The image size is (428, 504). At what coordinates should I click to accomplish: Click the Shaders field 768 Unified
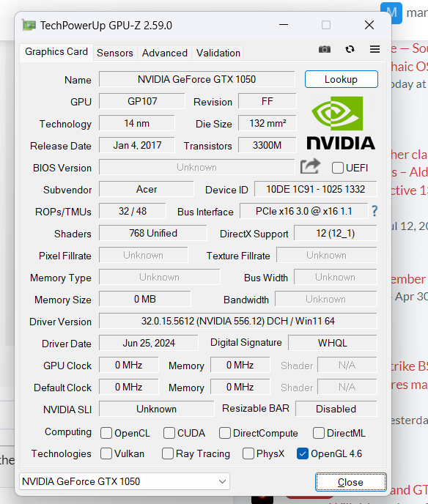153,233
